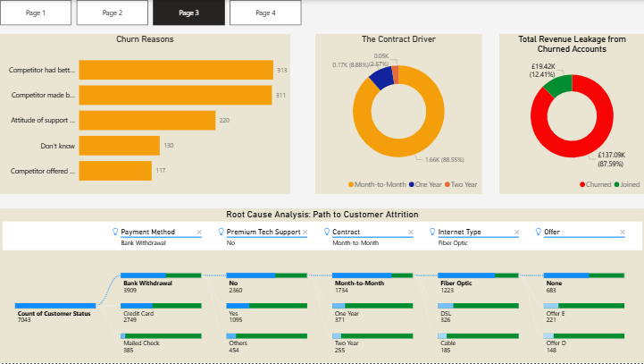The width and height of the screenshot is (644, 364).
Task: Click the Fiber Optic selection under Internet Type
Action: pyautogui.click(x=453, y=243)
